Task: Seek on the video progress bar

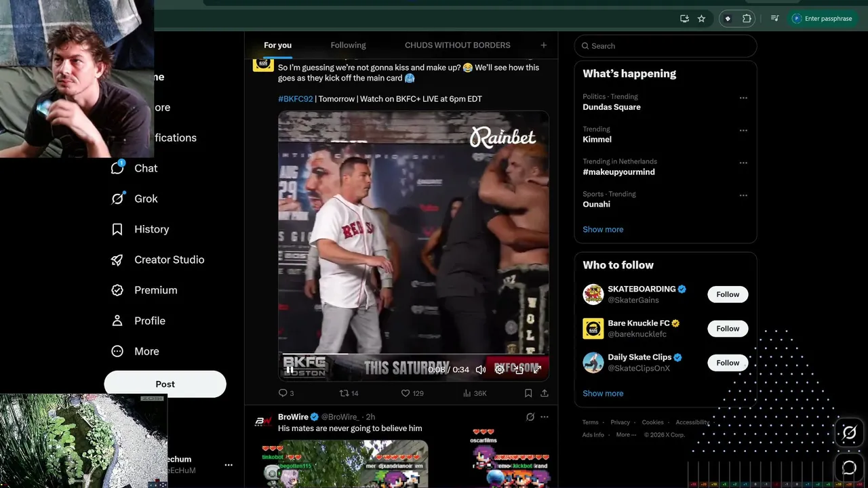Action: [414, 354]
